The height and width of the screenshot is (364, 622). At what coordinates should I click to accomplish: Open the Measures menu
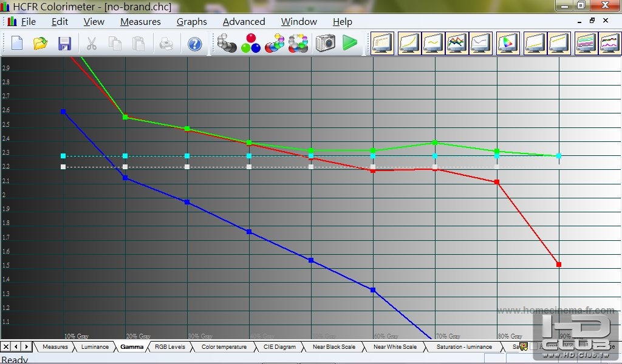[140, 22]
